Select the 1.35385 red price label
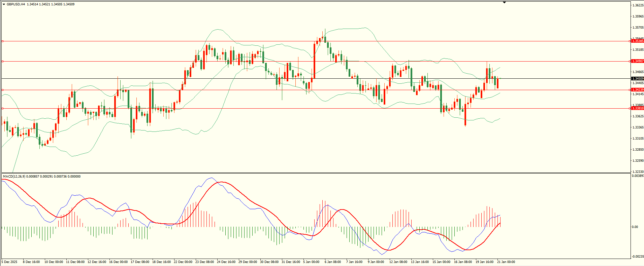This screenshot has width=644, height=266. pos(637,41)
